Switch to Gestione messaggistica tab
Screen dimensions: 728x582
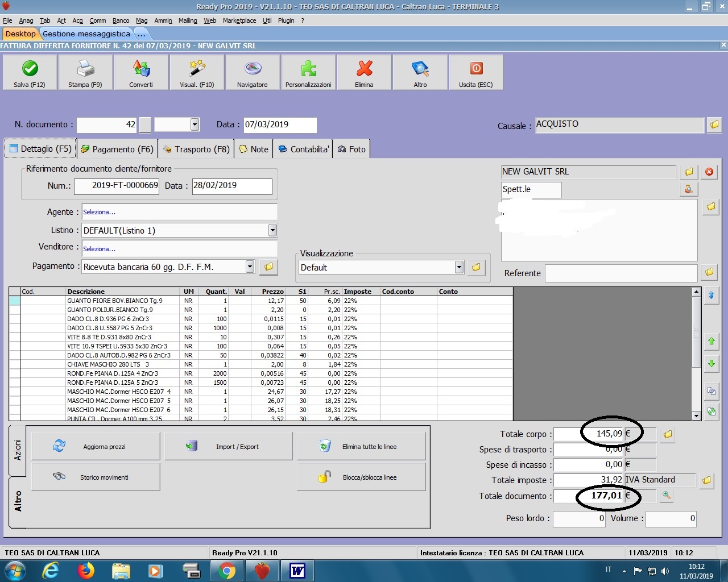[x=86, y=34]
